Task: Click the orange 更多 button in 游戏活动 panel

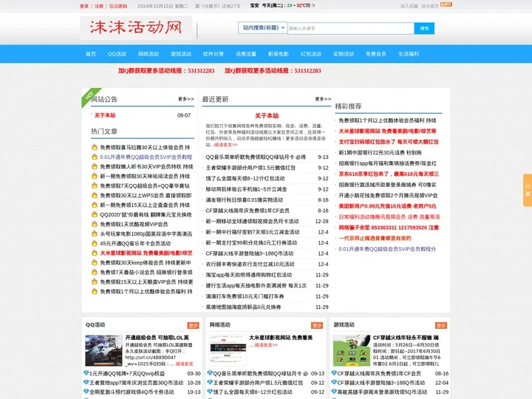Action: point(441,325)
